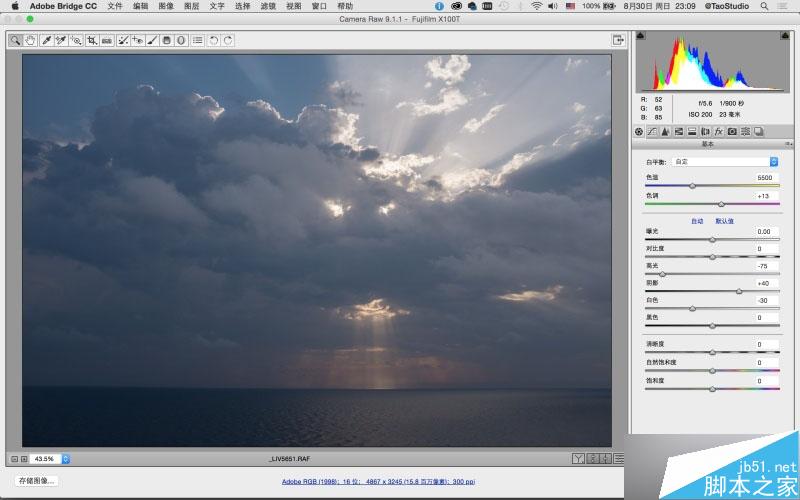Viewport: 800px width, 500px height.
Task: Click the Highlights (高光) slider handle
Action: click(662, 274)
